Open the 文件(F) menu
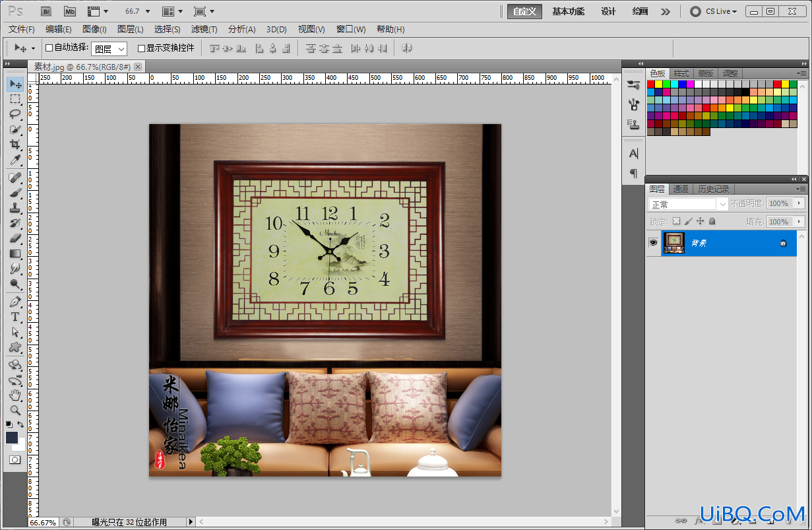 [x=22, y=29]
